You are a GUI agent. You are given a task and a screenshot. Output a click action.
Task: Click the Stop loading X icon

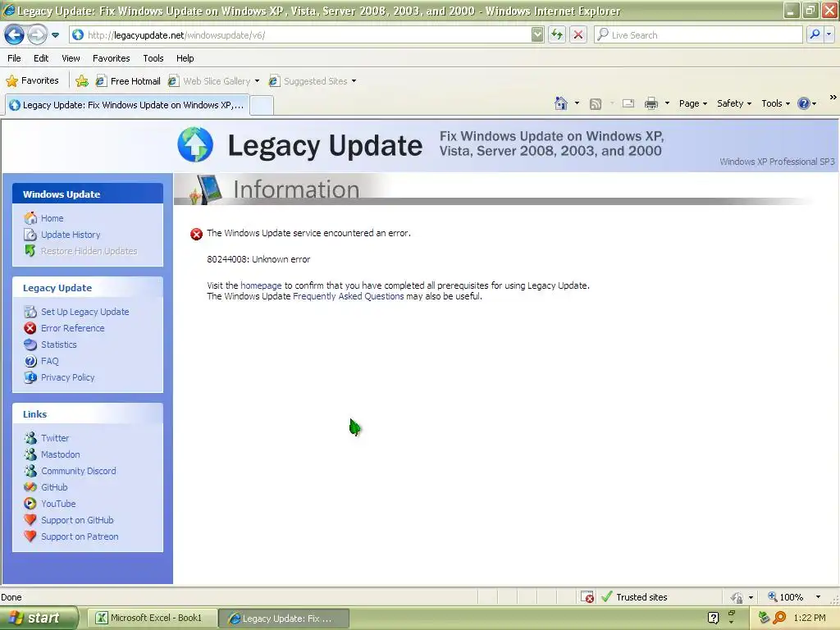[578, 34]
